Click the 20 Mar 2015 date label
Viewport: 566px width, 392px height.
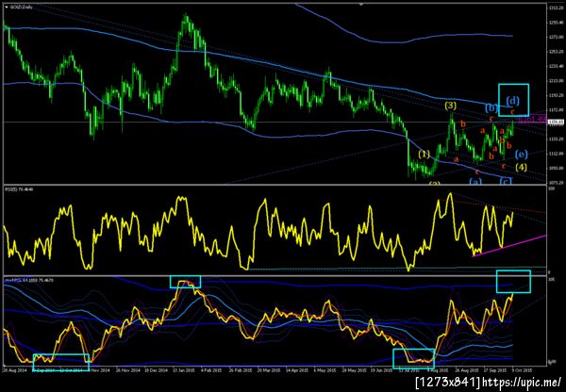270,370
